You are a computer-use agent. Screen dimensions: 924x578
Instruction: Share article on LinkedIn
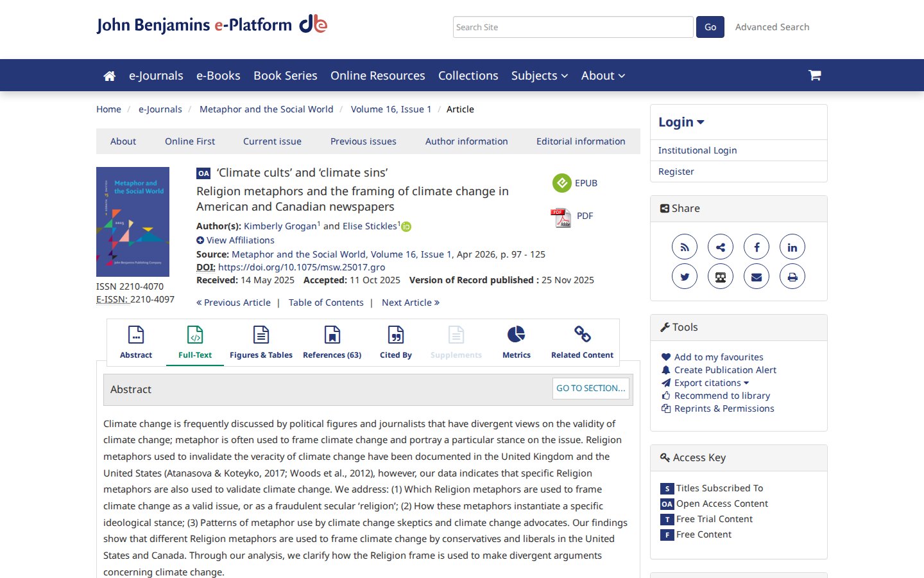[x=792, y=247]
